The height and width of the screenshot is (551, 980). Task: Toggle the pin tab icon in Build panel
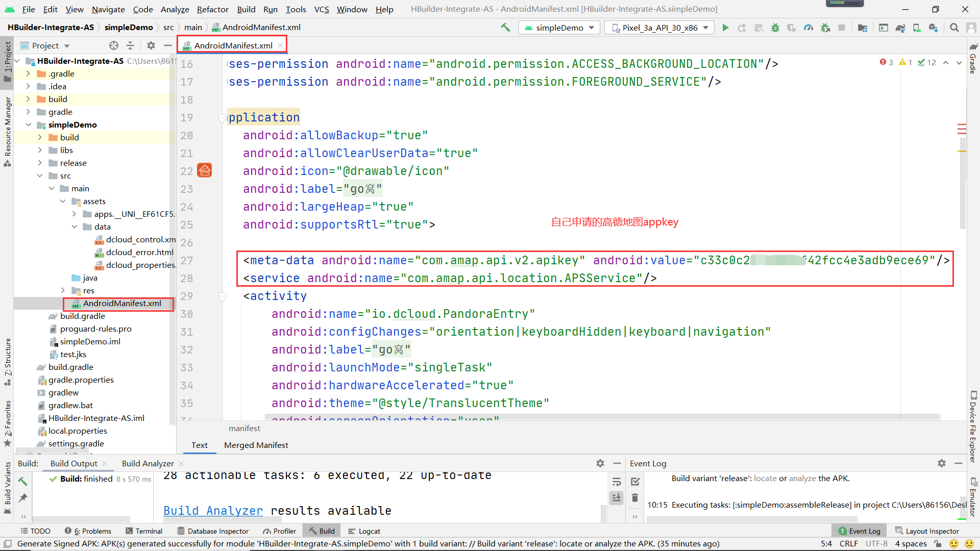(x=23, y=497)
